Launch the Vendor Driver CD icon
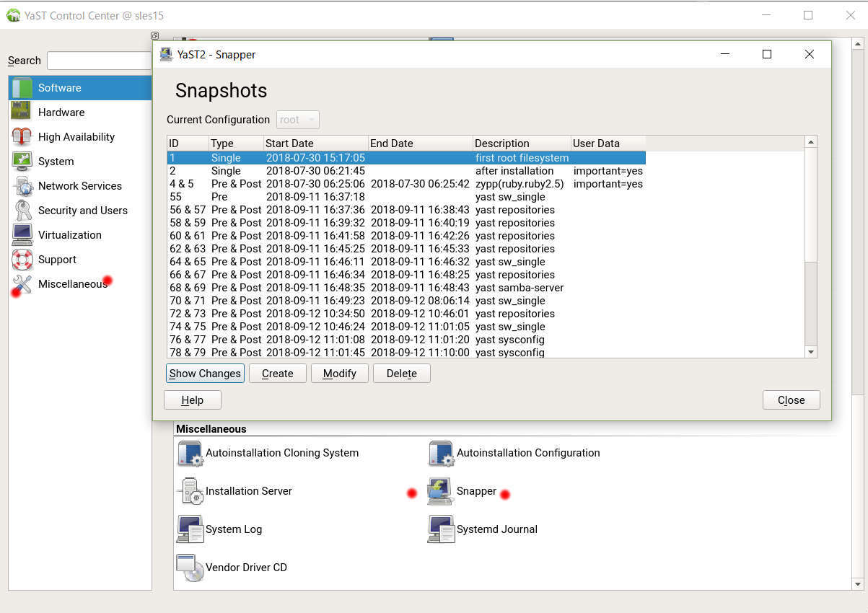The width and height of the screenshot is (868, 613). (190, 568)
